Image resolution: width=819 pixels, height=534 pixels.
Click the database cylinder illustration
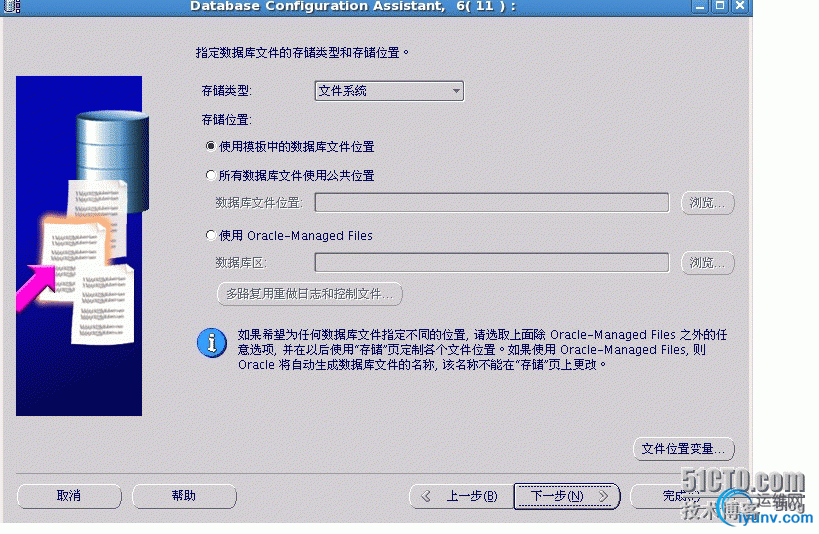tap(112, 159)
